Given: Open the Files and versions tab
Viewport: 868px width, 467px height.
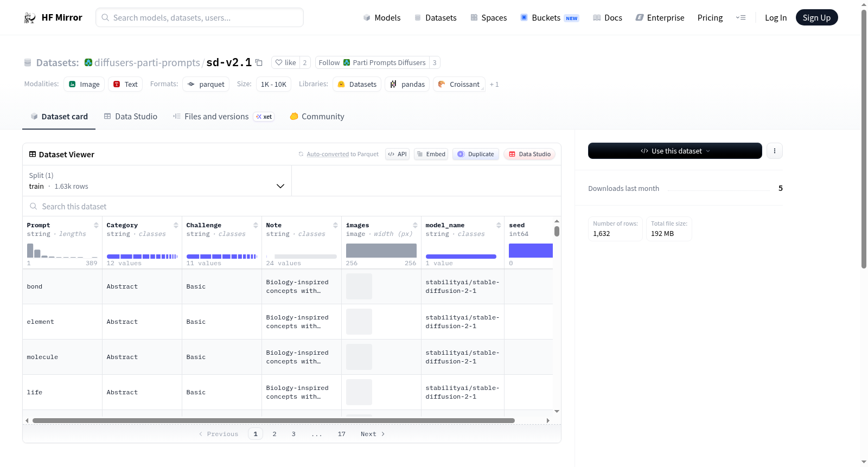Looking at the screenshot, I should [224, 117].
